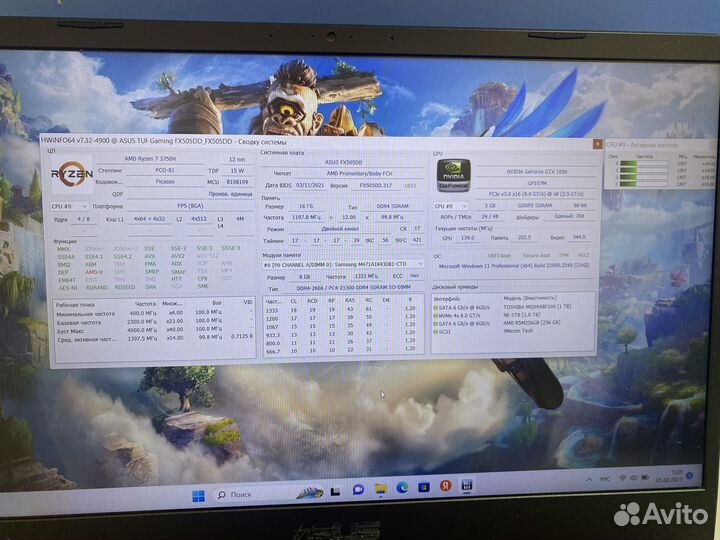Screen dimensions: 720x540
Task: Select the 1333 row in memory timings table
Action: click(342, 309)
